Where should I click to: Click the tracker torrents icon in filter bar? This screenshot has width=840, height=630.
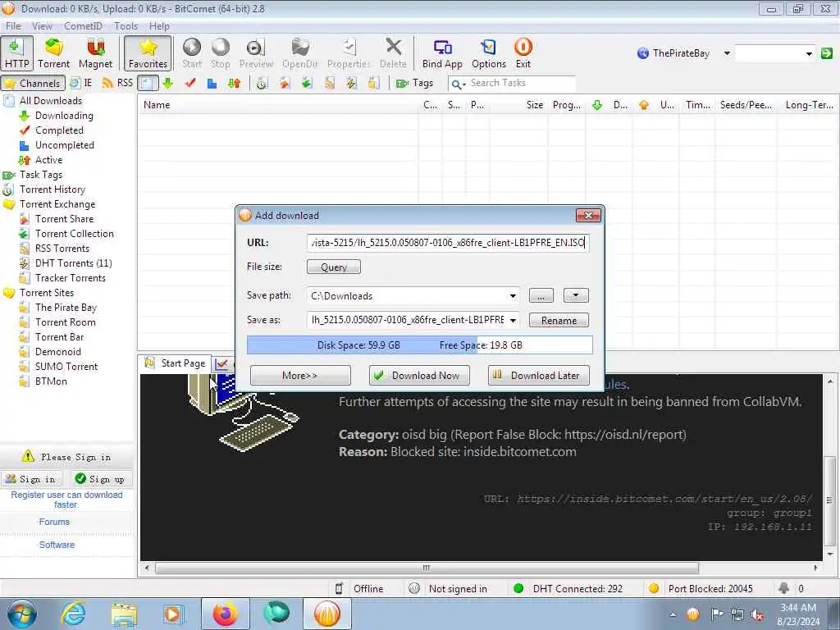click(373, 83)
